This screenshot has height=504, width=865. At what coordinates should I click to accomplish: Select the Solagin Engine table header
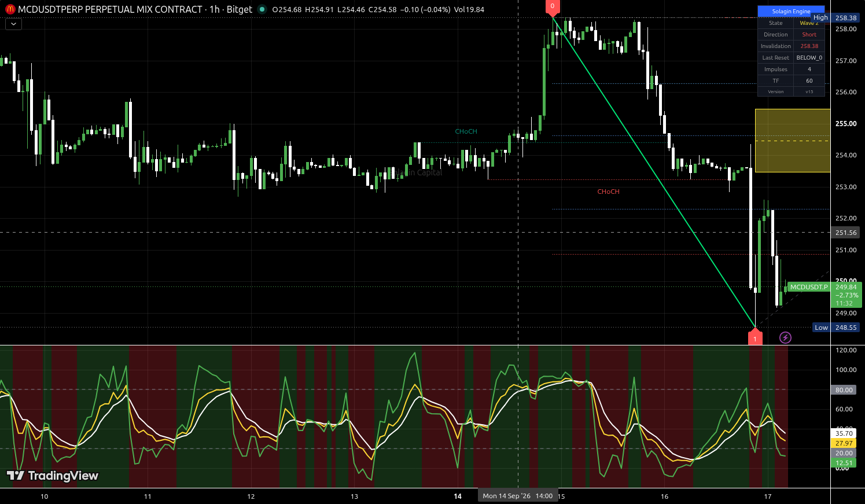point(791,11)
